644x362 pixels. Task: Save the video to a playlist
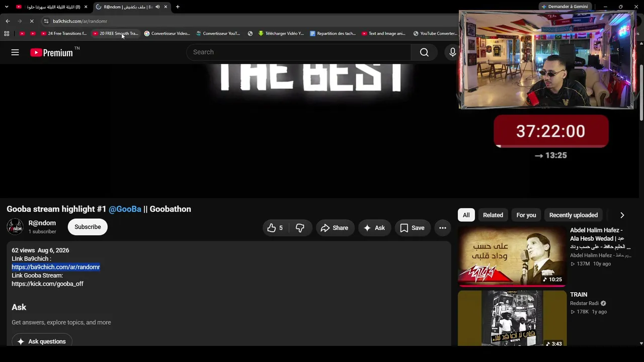pyautogui.click(x=413, y=228)
